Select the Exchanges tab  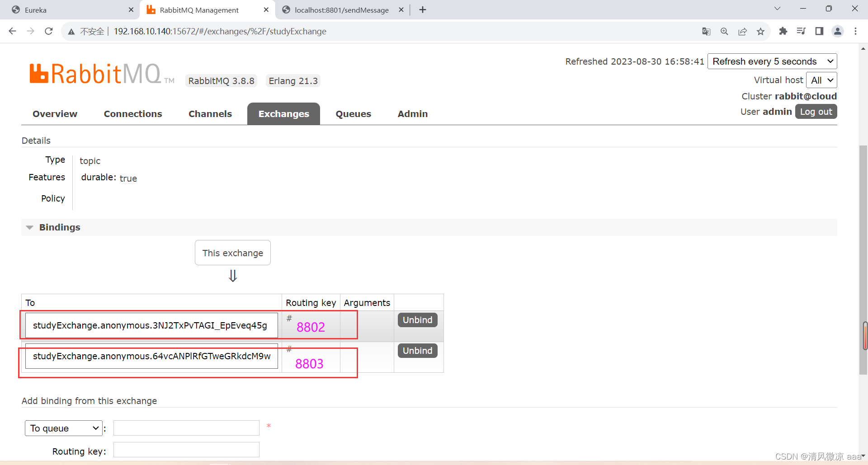284,114
